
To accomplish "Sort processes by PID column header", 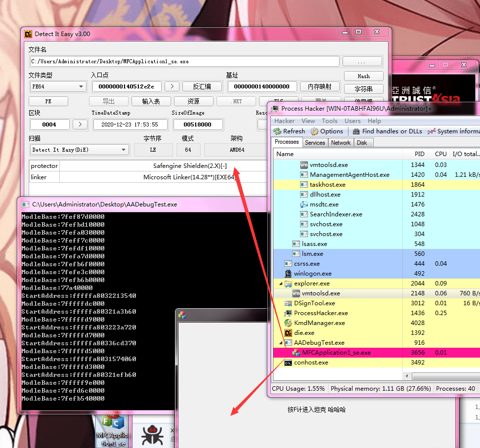I will point(415,154).
